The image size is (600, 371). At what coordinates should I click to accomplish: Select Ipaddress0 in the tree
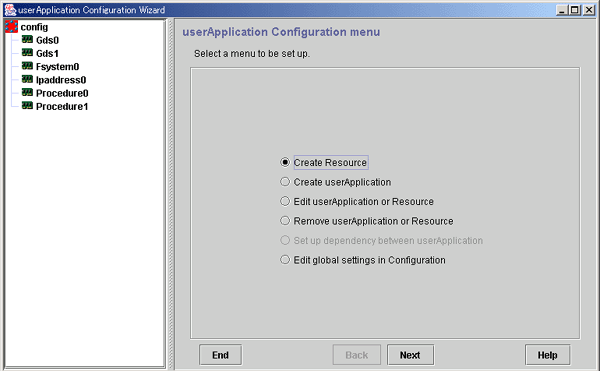[61, 80]
